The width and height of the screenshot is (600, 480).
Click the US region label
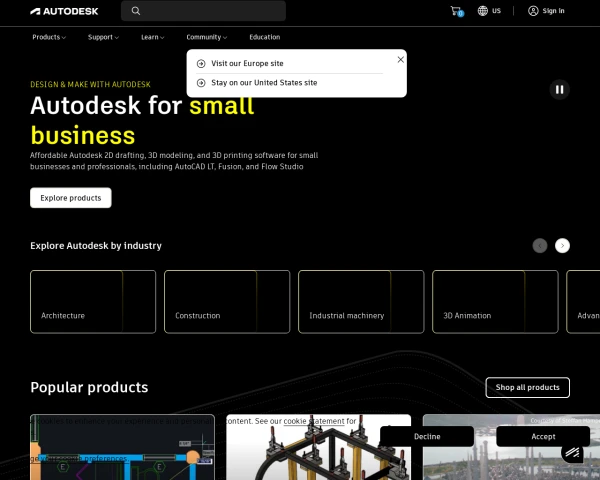(x=496, y=11)
